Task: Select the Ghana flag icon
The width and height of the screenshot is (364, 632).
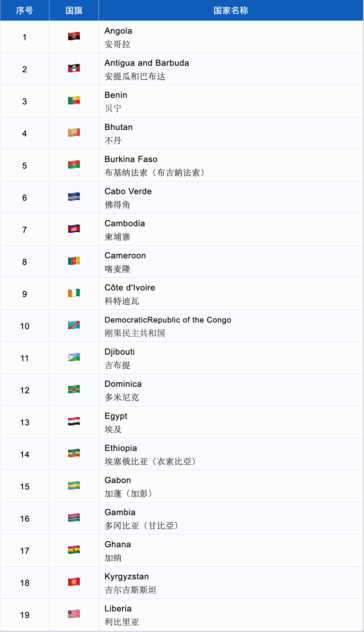Action: click(x=74, y=550)
